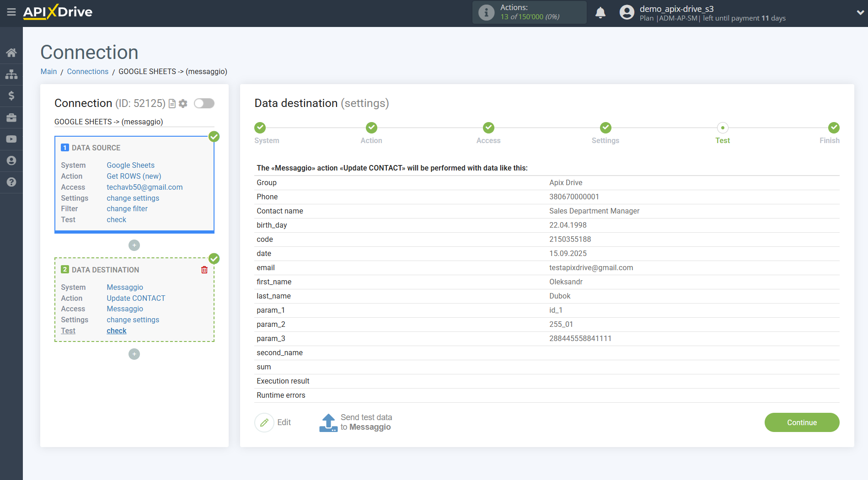Click the Edit label
The height and width of the screenshot is (480, 868).
(284, 422)
